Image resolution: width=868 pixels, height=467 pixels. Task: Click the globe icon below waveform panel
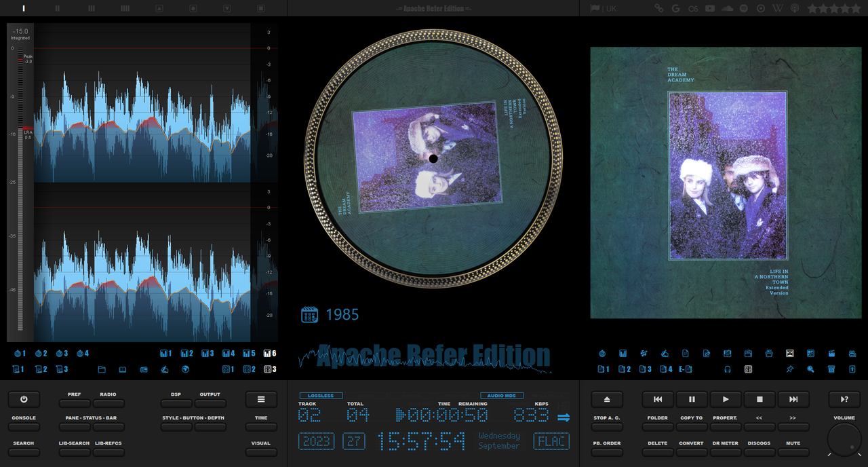point(185,369)
